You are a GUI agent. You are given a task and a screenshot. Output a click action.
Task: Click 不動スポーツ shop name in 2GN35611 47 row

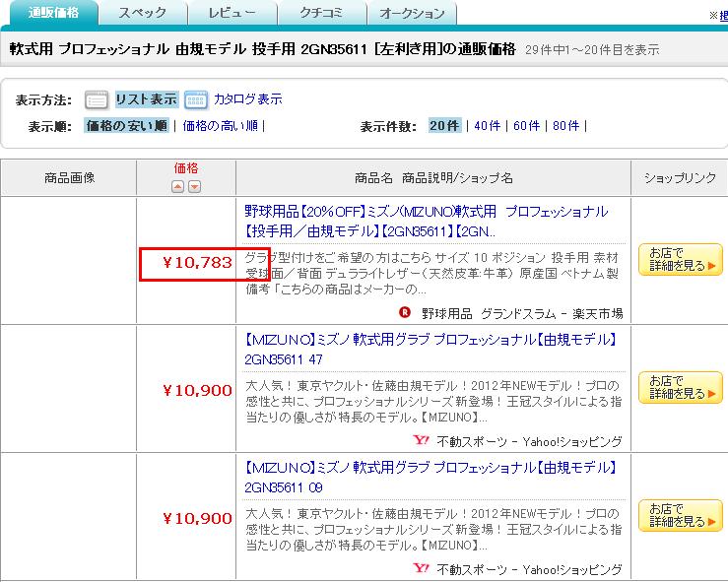click(x=529, y=441)
